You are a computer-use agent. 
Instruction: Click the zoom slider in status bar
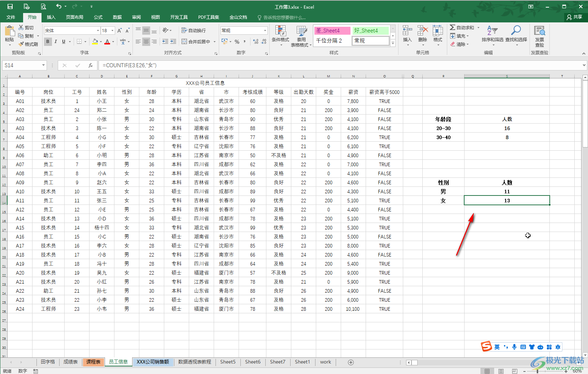point(537,371)
